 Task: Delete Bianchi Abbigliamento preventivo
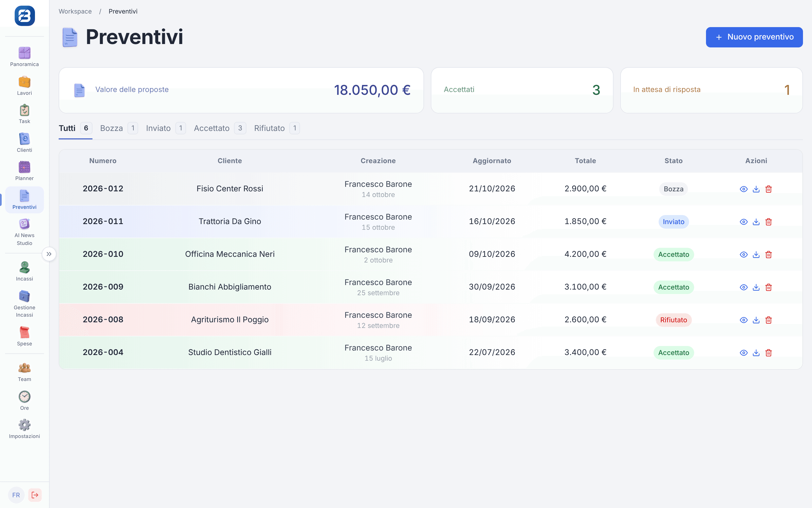(768, 287)
